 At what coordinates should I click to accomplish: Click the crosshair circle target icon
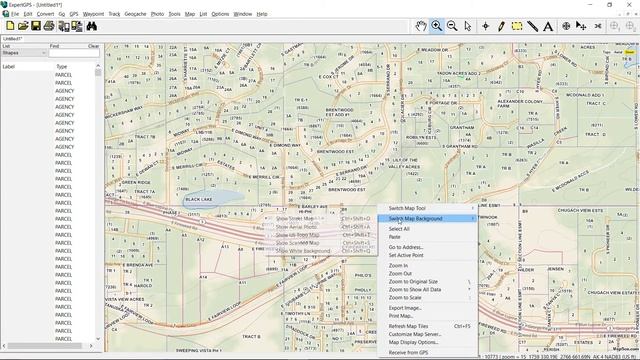(x=566, y=26)
